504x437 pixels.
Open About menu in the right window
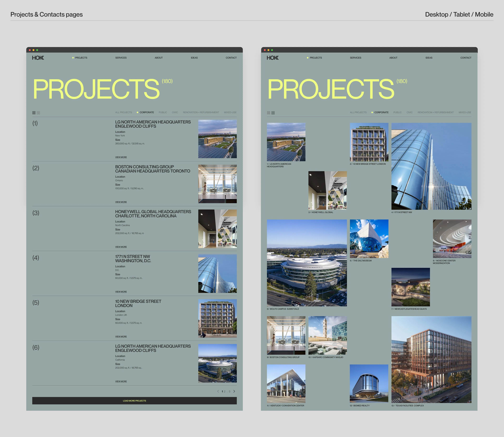click(x=393, y=58)
